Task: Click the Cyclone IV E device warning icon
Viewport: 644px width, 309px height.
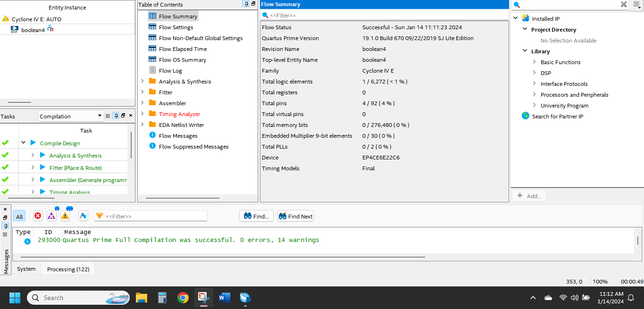Action: pyautogui.click(x=6, y=19)
